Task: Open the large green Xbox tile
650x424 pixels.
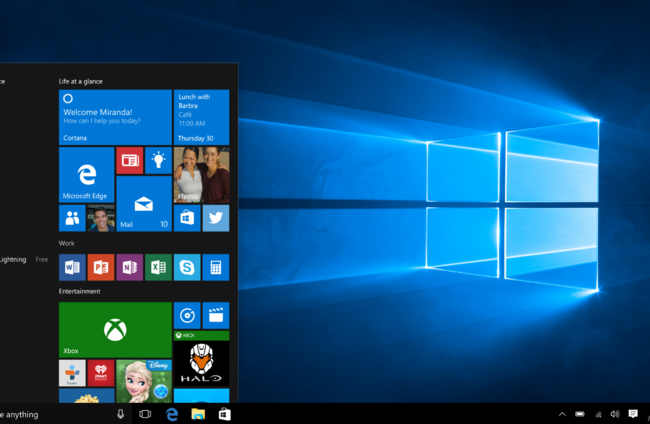Action: pos(115,330)
